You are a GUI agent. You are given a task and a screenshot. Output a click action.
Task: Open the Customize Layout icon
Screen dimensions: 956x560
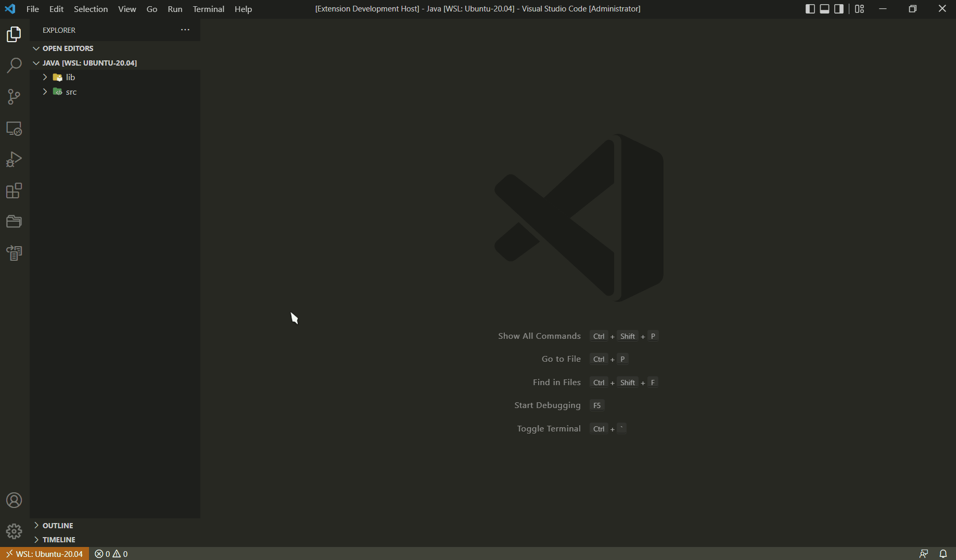pyautogui.click(x=860, y=9)
